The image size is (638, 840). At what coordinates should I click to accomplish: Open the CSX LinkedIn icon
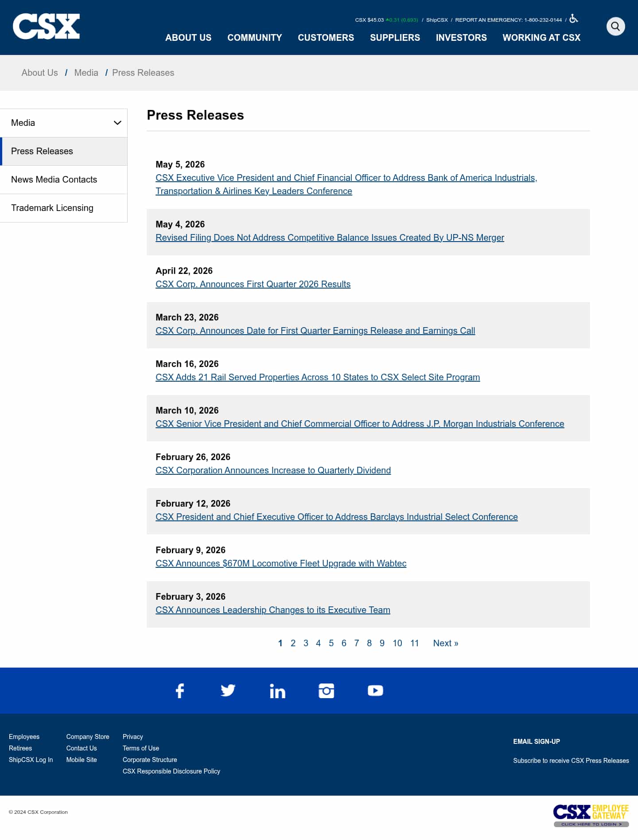[x=277, y=691]
